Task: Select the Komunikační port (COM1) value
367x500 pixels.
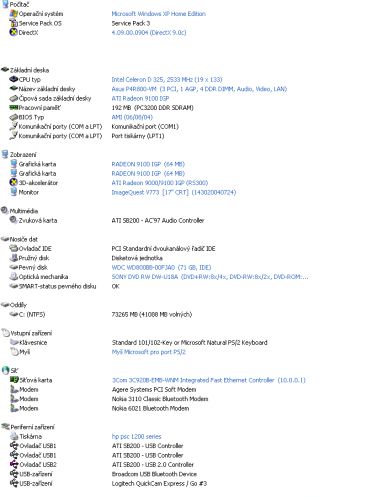Action: pos(145,126)
